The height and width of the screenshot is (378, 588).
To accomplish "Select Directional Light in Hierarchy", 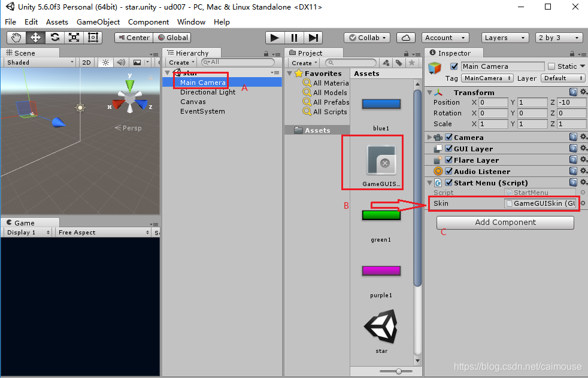I will 208,92.
